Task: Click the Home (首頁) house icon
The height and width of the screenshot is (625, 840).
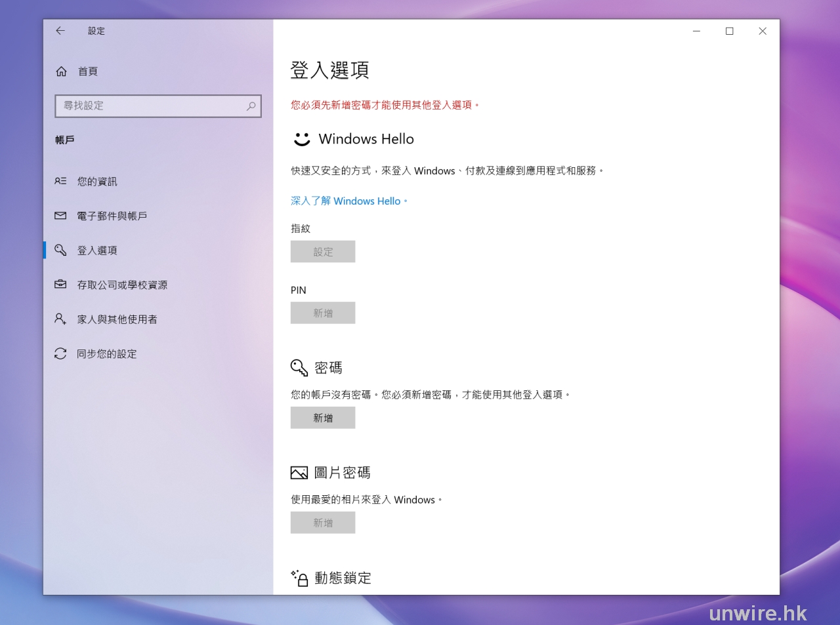Action: [61, 71]
